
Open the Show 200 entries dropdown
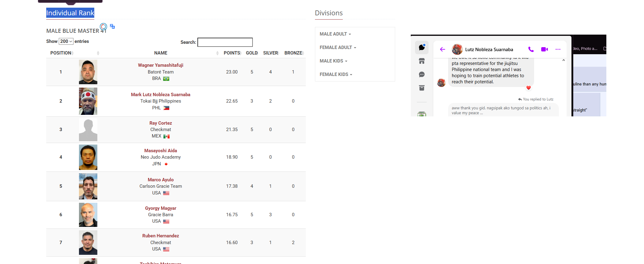click(x=66, y=41)
